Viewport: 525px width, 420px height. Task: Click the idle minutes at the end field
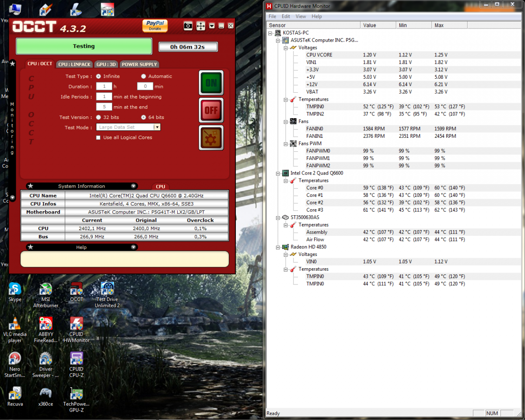pyautogui.click(x=104, y=107)
